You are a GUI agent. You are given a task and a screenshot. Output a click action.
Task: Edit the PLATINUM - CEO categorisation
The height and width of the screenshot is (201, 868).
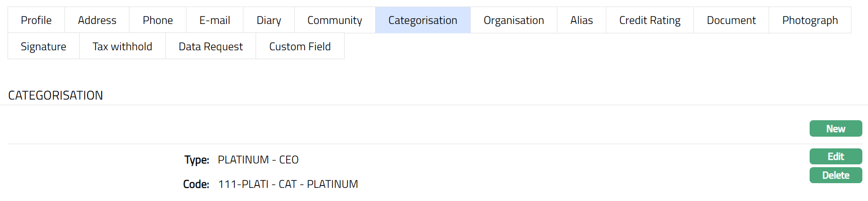click(836, 156)
